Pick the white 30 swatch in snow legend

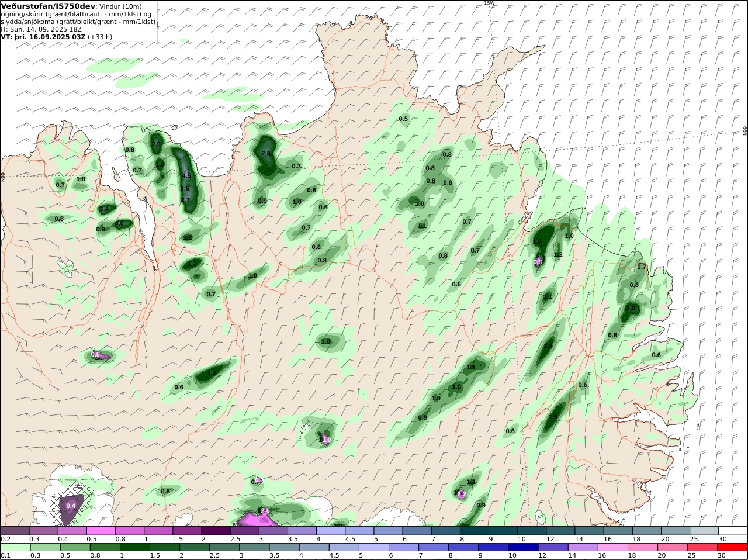(733, 530)
